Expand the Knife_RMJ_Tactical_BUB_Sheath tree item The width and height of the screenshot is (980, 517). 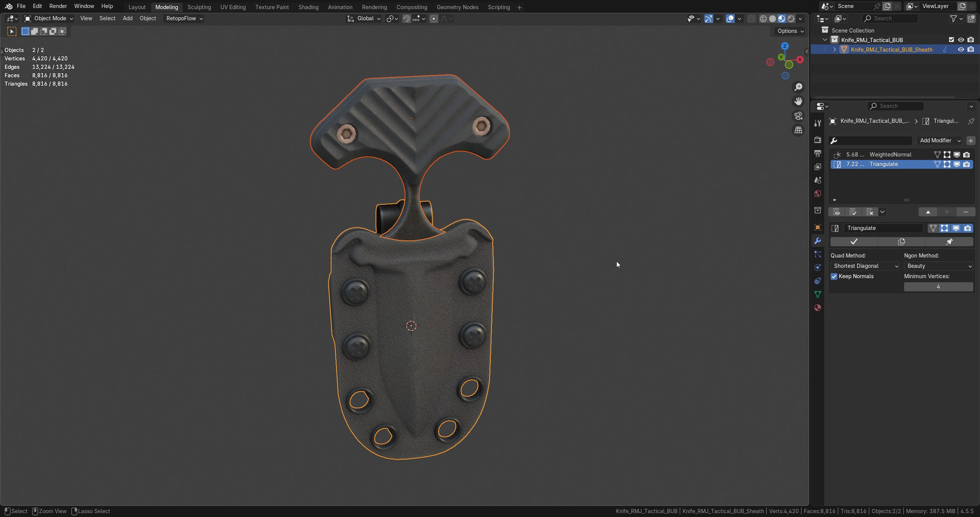click(834, 49)
